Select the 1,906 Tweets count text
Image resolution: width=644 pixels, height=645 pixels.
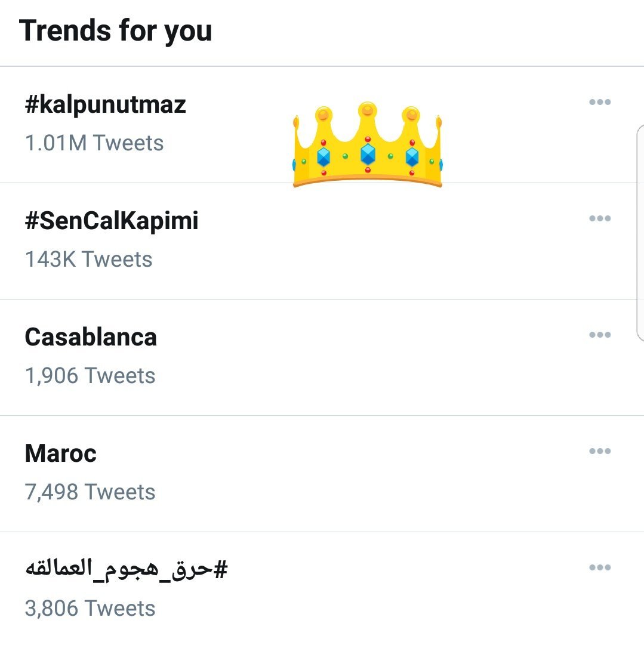point(90,376)
